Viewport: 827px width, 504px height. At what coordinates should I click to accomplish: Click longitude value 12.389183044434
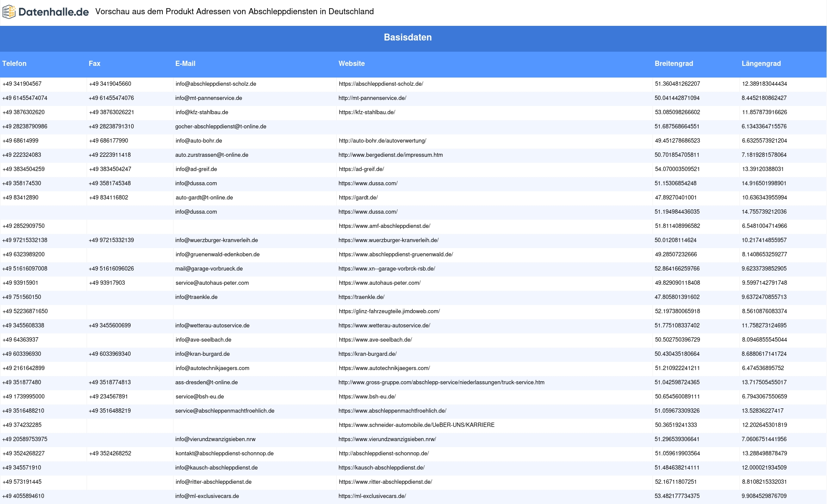tap(765, 84)
